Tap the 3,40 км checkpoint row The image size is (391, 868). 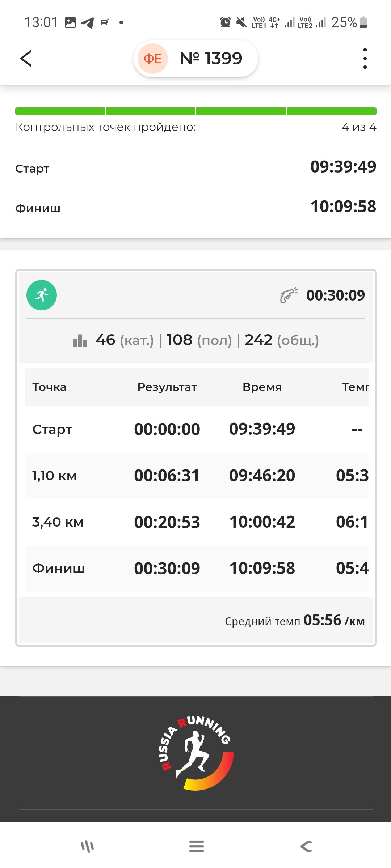(x=197, y=522)
